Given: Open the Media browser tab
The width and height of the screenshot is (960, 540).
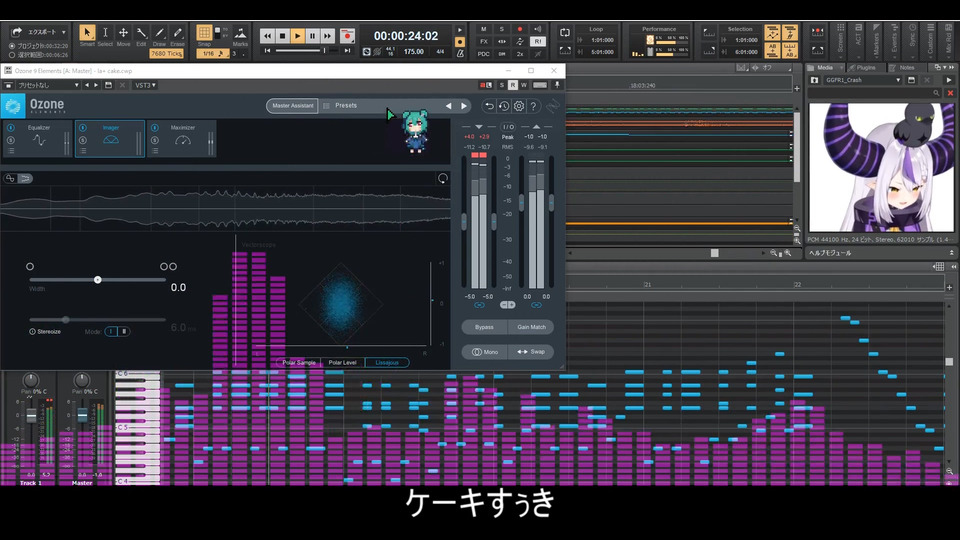Looking at the screenshot, I should (x=825, y=68).
